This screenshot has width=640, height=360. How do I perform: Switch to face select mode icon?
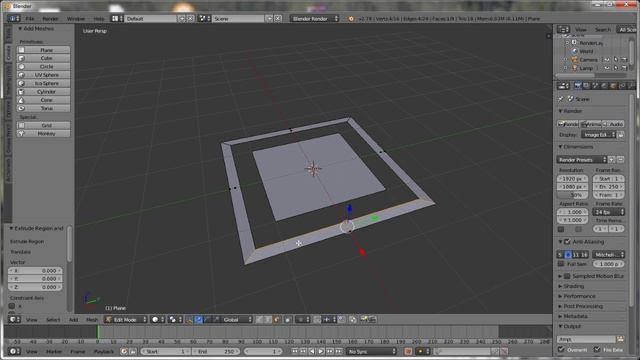tap(276, 320)
